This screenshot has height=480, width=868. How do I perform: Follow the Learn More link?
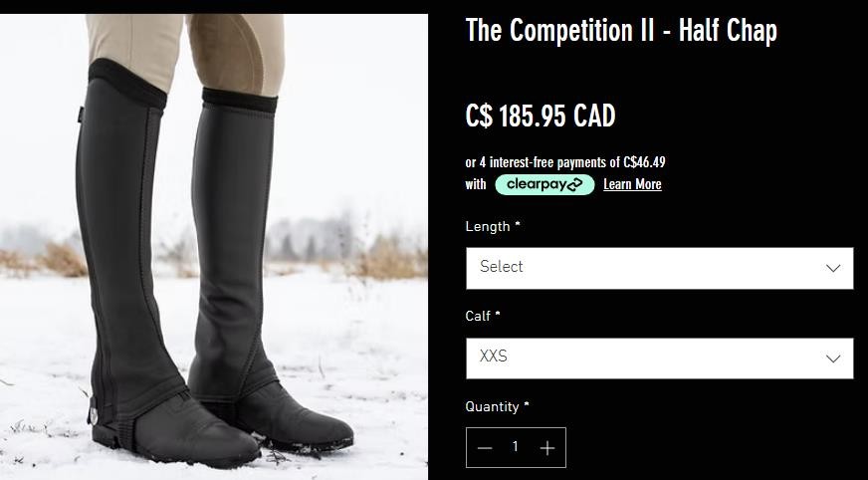(632, 184)
